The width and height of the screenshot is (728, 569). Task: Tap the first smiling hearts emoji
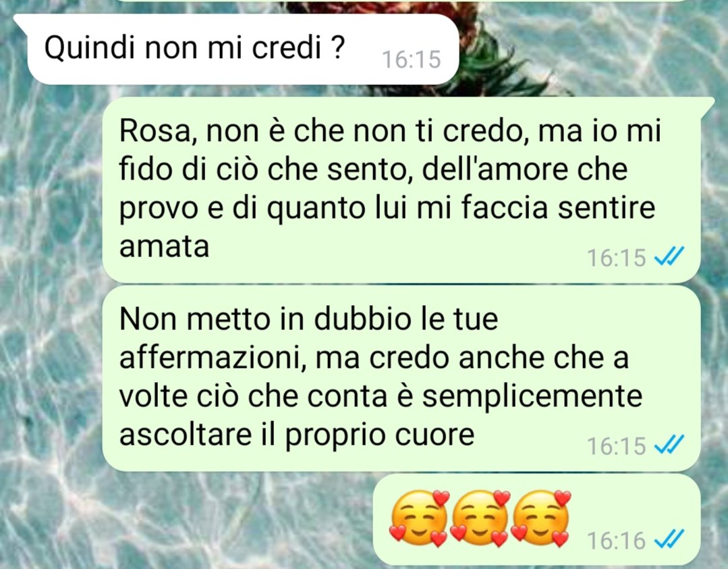click(x=419, y=518)
